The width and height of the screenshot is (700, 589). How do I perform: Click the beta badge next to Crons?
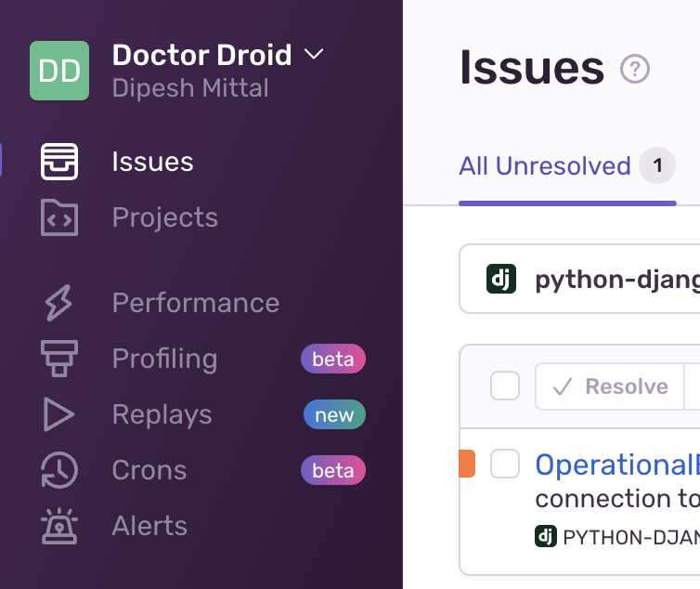(333, 470)
